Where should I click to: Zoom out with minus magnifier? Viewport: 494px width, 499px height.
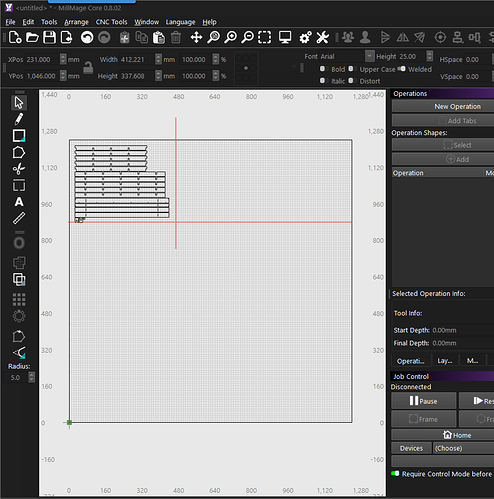point(248,37)
